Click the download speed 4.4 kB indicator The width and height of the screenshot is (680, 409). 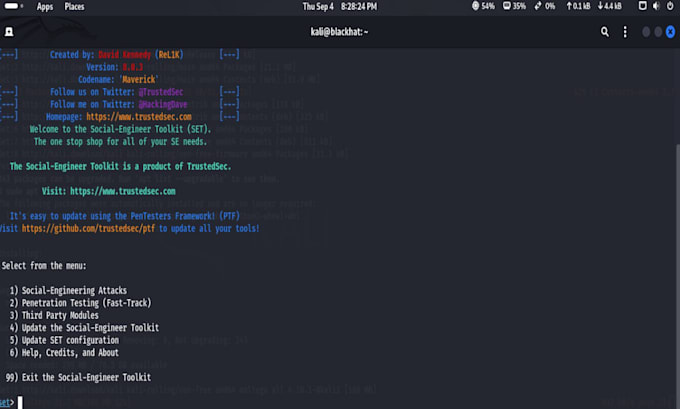[x=609, y=6]
